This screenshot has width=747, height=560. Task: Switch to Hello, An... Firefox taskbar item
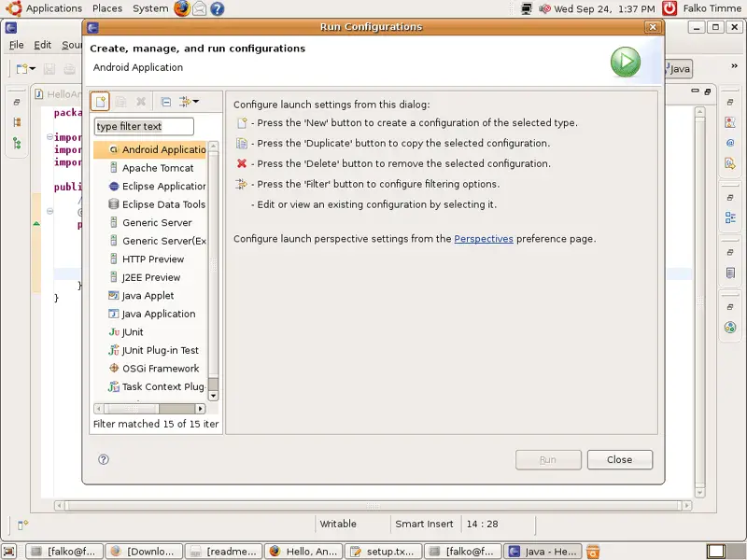click(304, 552)
